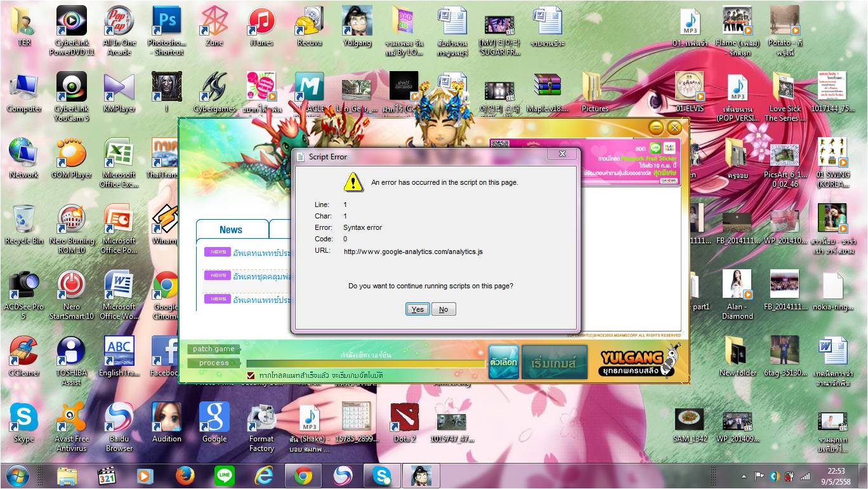Select the Avast Free Antivirus icon
The height and width of the screenshot is (489, 868).
(72, 427)
